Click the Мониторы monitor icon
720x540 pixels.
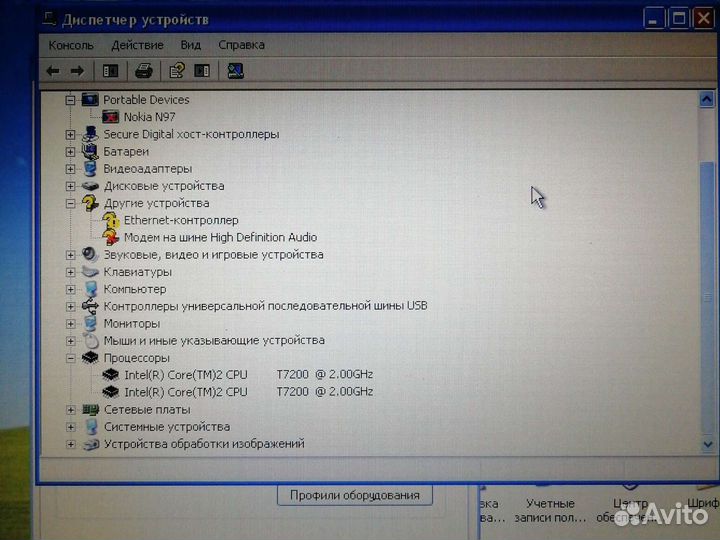point(90,323)
